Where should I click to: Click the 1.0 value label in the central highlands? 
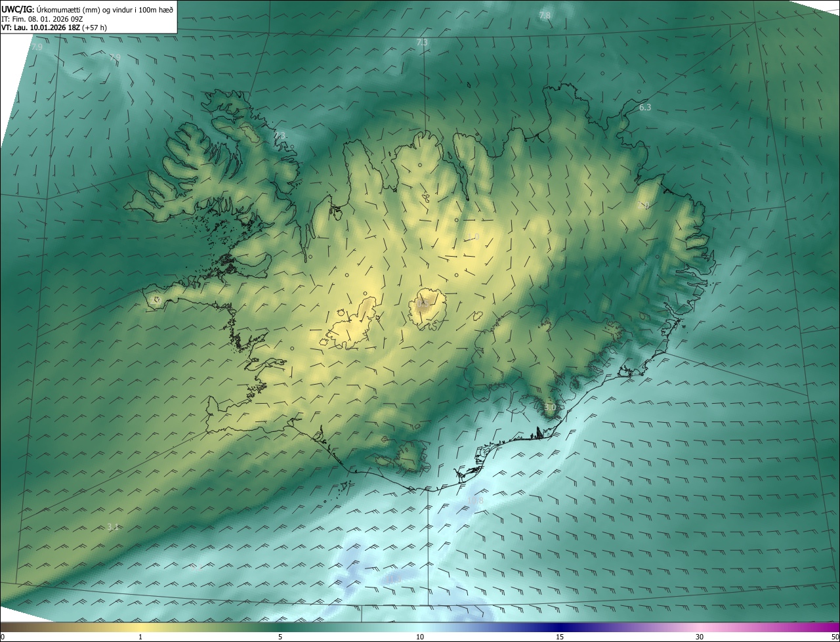[x=473, y=236]
